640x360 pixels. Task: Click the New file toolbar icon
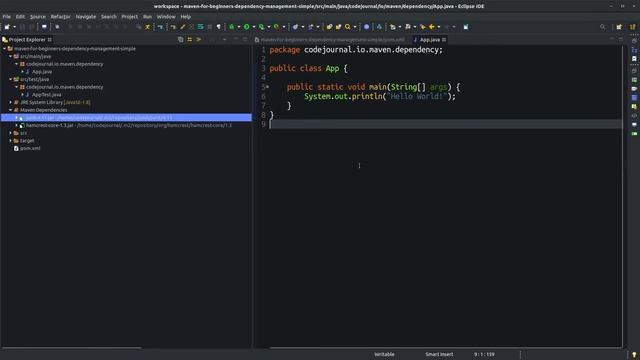[x=7, y=27]
